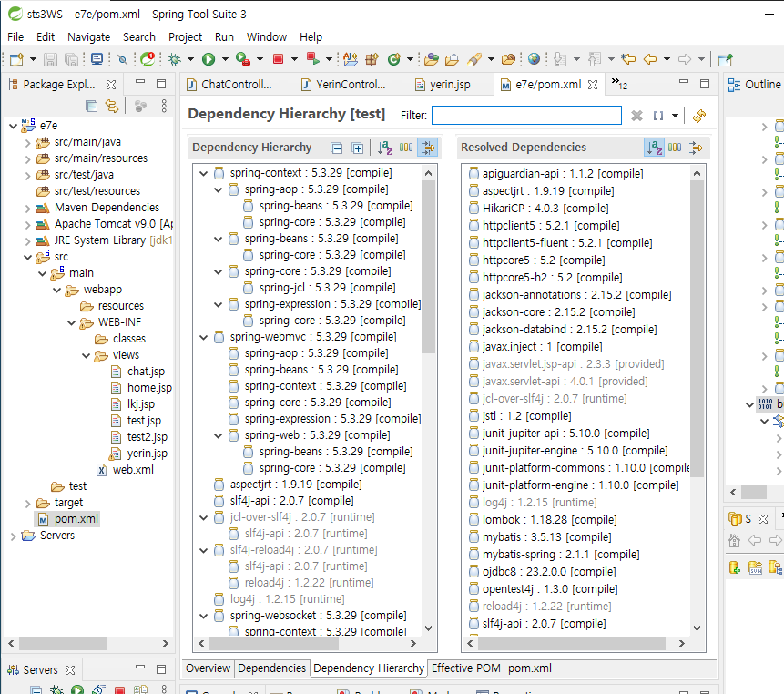Click the Open Type icon
The width and height of the screenshot is (784, 694).
tap(431, 59)
